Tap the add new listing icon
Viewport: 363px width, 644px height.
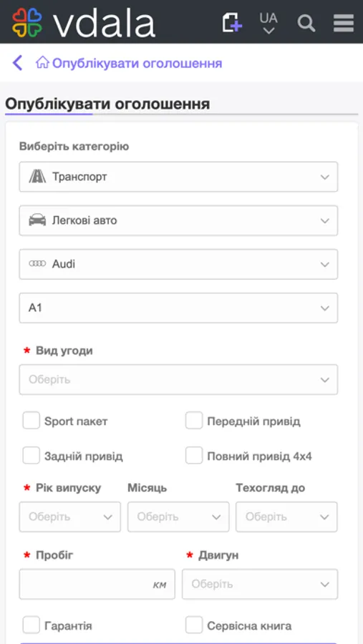[232, 22]
